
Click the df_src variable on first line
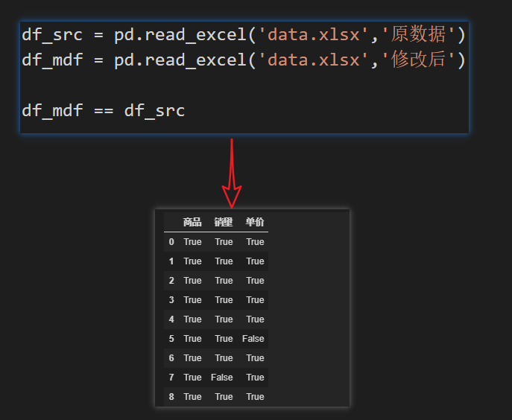tap(51, 34)
